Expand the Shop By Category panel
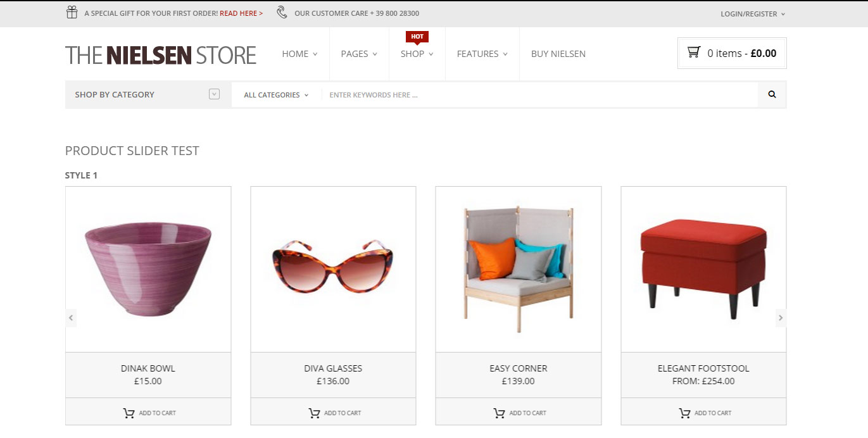 (x=214, y=94)
